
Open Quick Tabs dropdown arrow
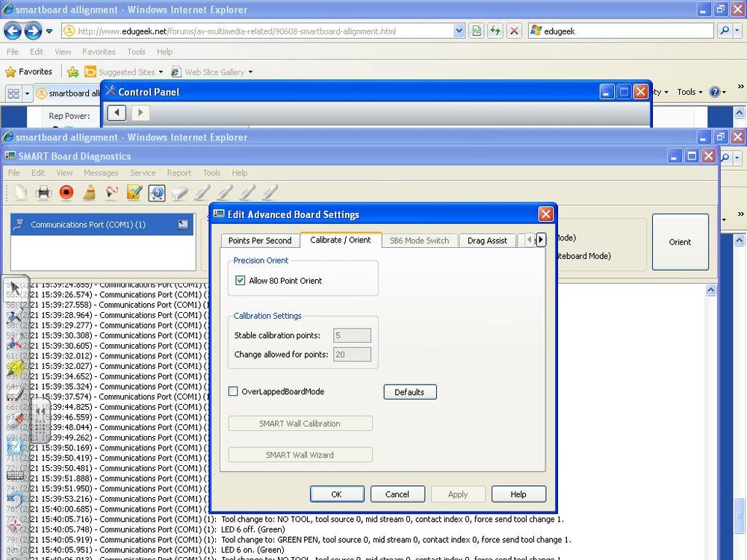coord(27,93)
